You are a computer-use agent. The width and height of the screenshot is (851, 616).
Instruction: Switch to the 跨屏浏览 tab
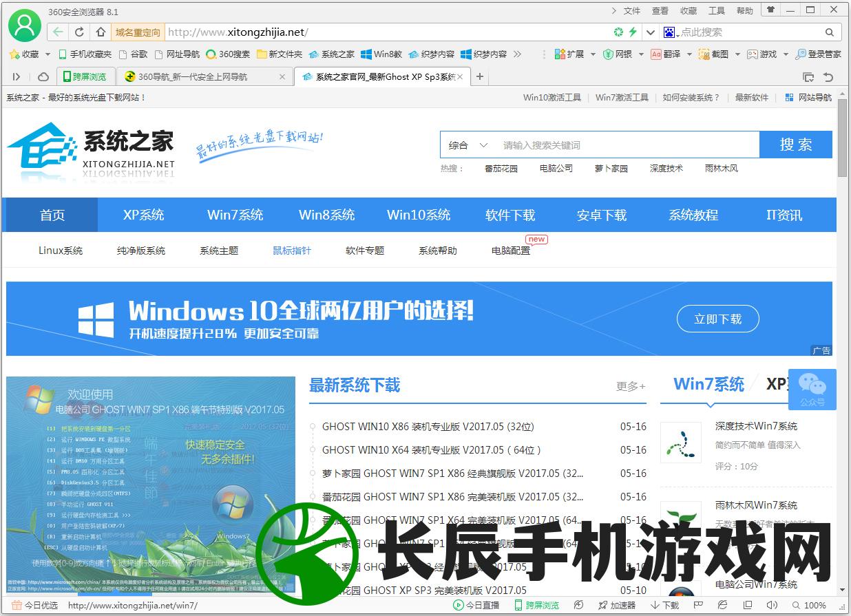(x=85, y=76)
